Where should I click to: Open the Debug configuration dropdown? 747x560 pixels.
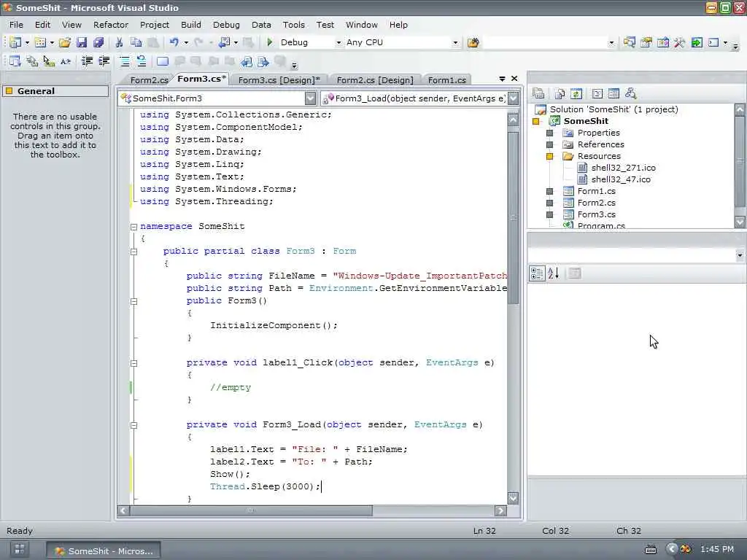pyautogui.click(x=338, y=43)
